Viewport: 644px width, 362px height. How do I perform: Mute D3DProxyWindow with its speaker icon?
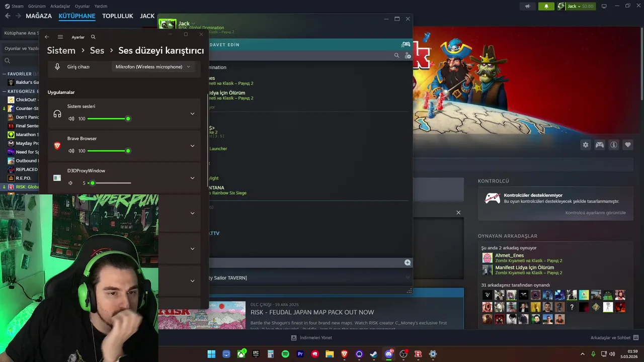[70, 183]
